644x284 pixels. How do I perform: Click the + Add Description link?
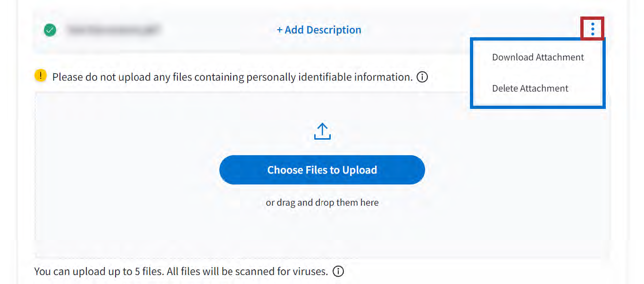[319, 30]
